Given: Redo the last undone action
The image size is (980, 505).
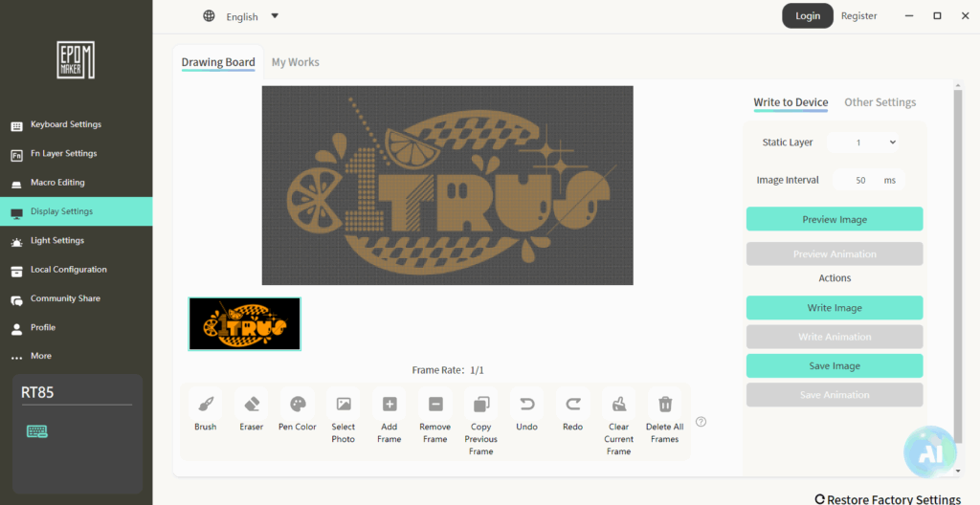Looking at the screenshot, I should tap(573, 405).
